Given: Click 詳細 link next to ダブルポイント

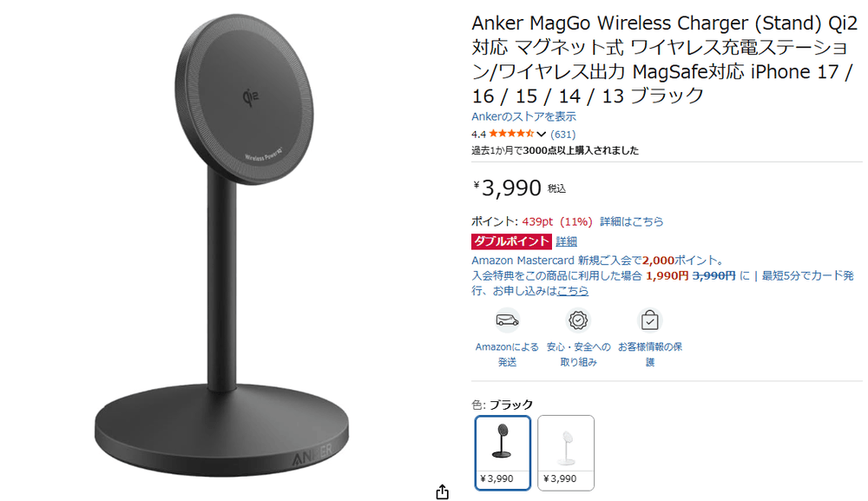Looking at the screenshot, I should (x=566, y=241).
